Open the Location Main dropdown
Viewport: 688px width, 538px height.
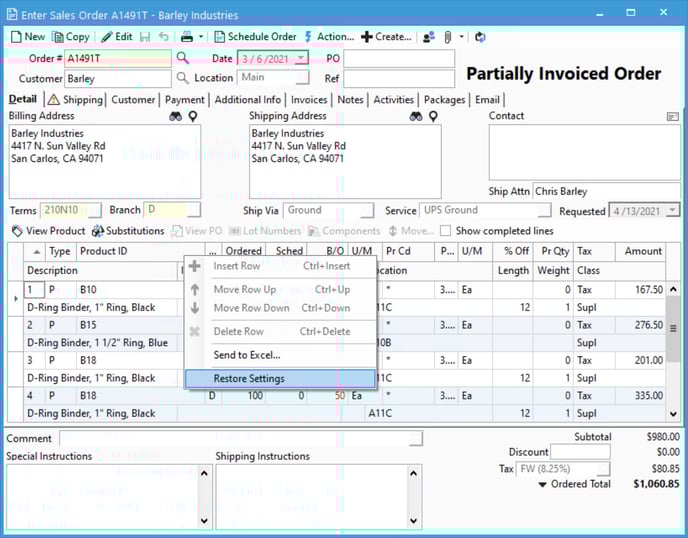pyautogui.click(x=302, y=78)
